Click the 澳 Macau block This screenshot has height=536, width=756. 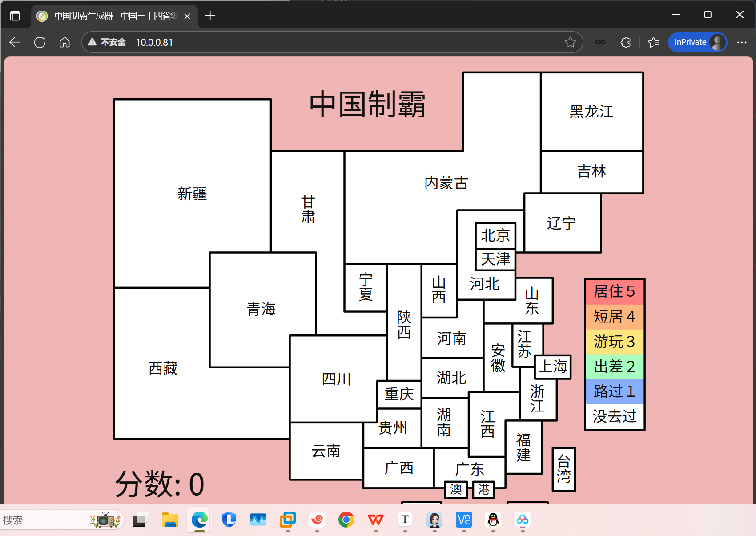(456, 490)
